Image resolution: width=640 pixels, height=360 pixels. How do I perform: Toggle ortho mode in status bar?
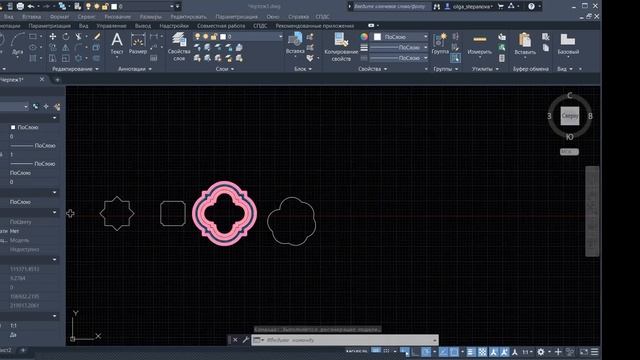(x=415, y=351)
